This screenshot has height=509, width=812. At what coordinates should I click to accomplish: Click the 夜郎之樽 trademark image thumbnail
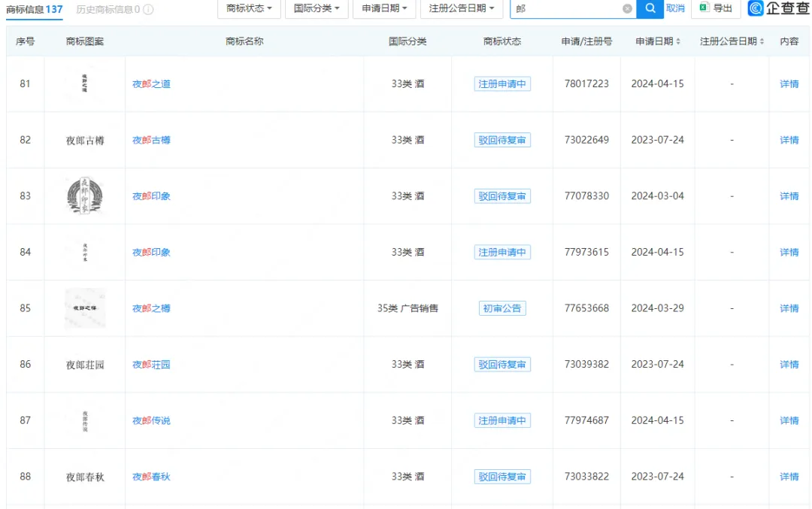85,308
